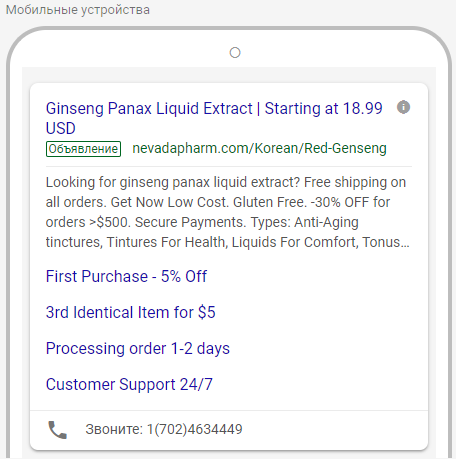Click the info icon beside the ad headline

click(x=403, y=107)
